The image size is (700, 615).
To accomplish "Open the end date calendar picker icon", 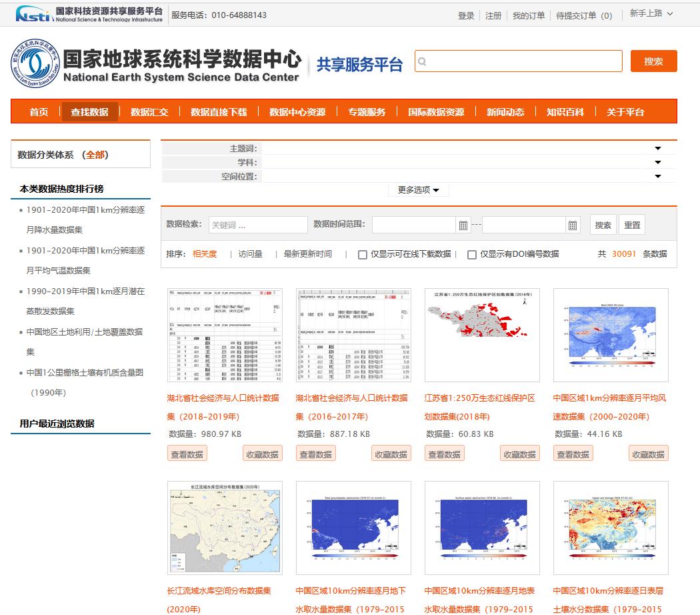I will click(x=572, y=224).
